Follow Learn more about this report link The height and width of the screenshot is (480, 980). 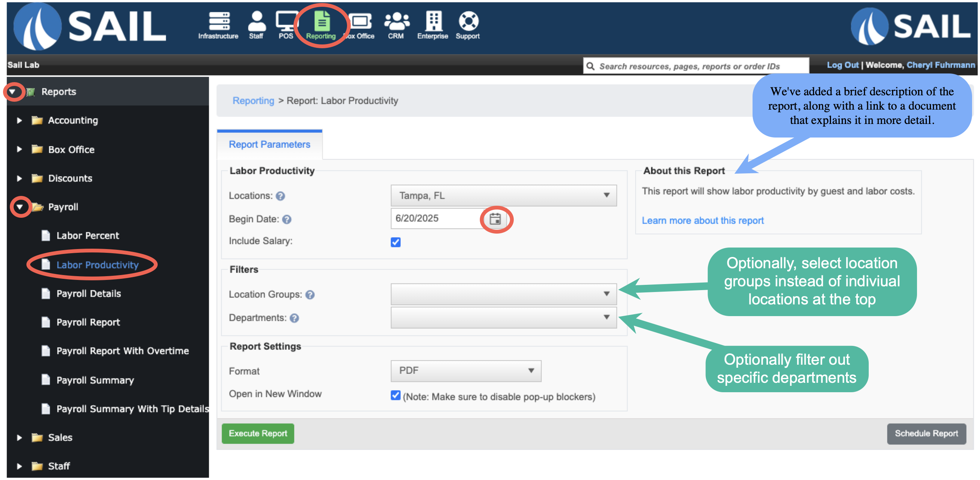(703, 220)
